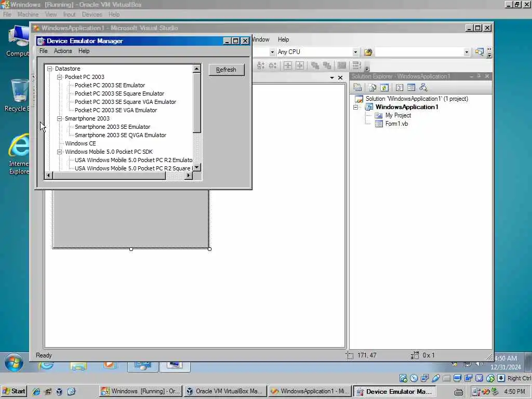This screenshot has height=399, width=532.
Task: Open File menu in Device Emulator Manager
Action: point(44,51)
